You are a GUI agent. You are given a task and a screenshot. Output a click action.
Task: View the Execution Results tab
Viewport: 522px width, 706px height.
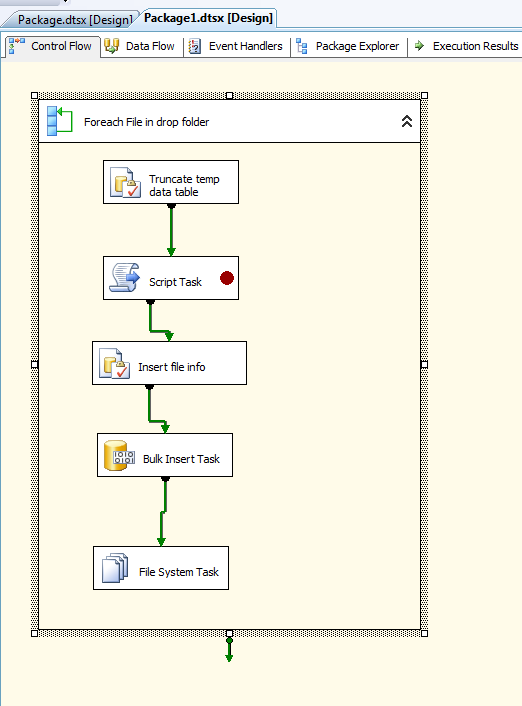[466, 46]
